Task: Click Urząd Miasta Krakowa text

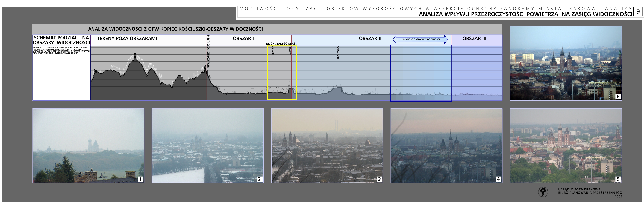Action: pos(579,189)
